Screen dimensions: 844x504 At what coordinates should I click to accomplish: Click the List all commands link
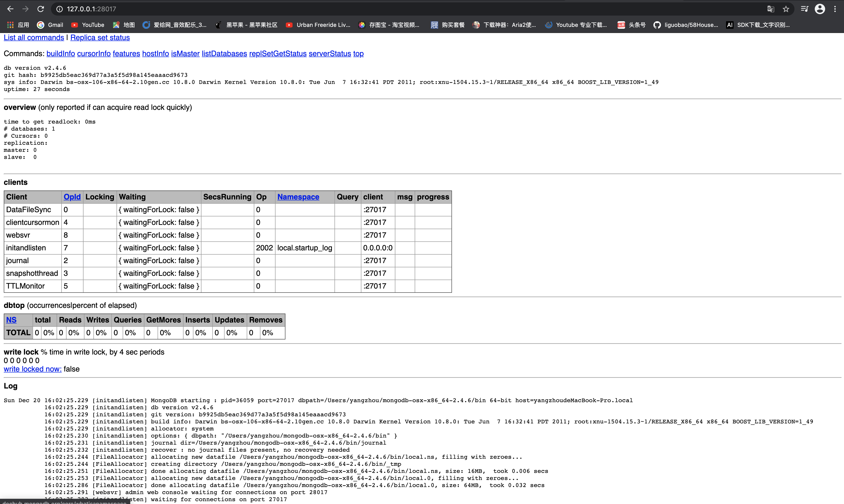click(x=34, y=38)
